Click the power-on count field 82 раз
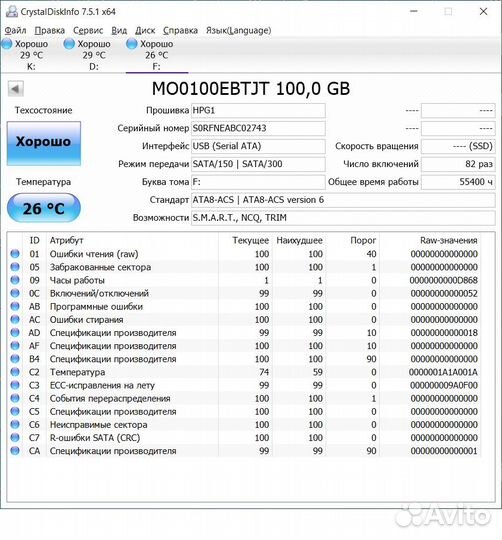502x540 pixels. click(458, 164)
